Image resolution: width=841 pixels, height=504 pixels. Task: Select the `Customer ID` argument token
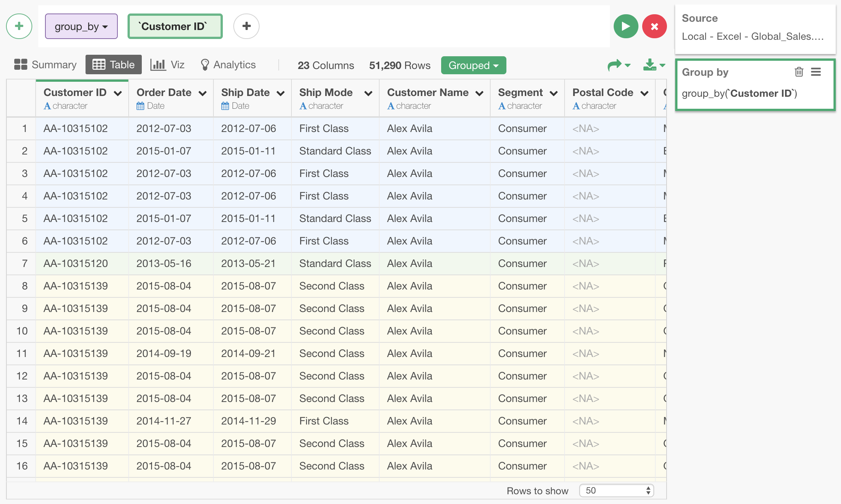(x=175, y=26)
